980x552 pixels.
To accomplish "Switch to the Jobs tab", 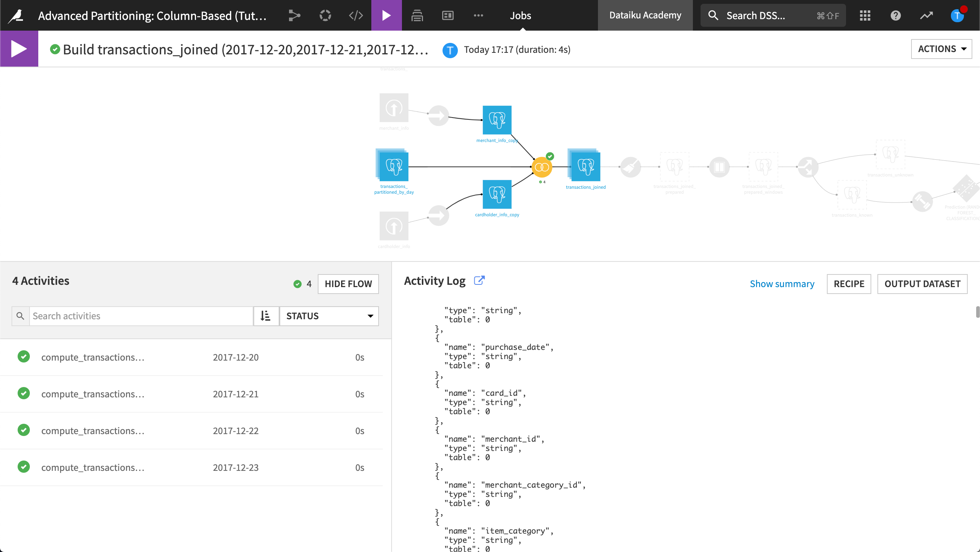I will tap(520, 15).
